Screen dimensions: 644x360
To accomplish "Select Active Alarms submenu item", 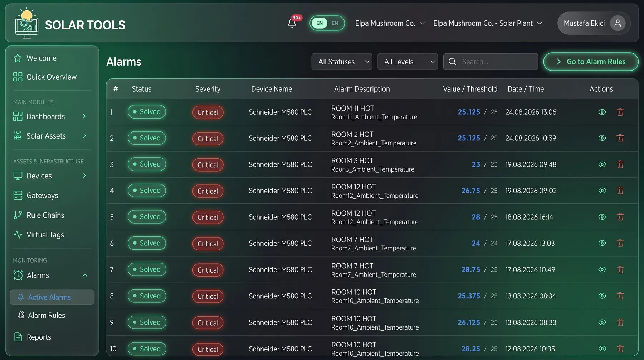I will pyautogui.click(x=52, y=297).
